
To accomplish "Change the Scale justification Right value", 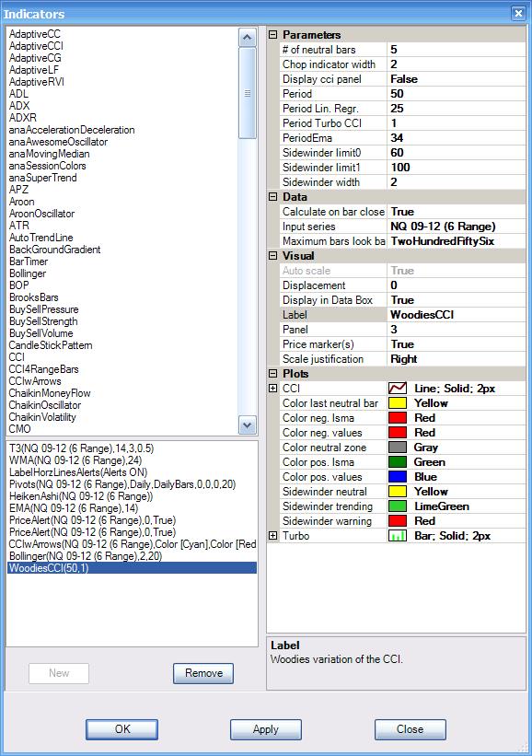I will (457, 359).
